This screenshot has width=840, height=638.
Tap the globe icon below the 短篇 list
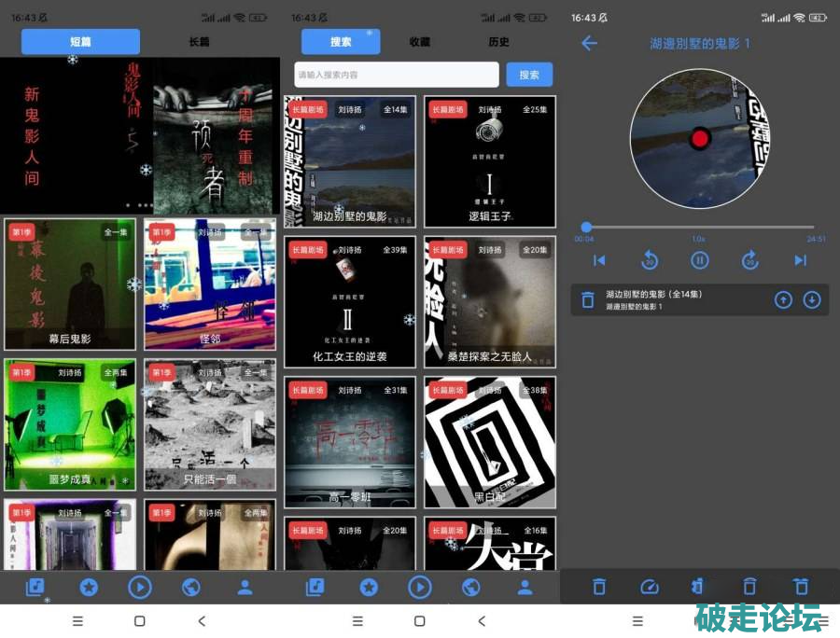click(191, 587)
